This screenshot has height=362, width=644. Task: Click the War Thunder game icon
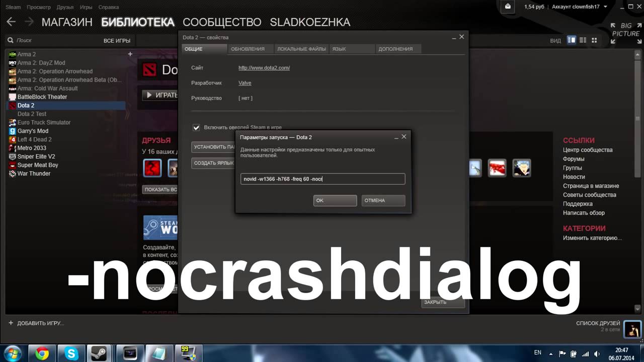13,173
